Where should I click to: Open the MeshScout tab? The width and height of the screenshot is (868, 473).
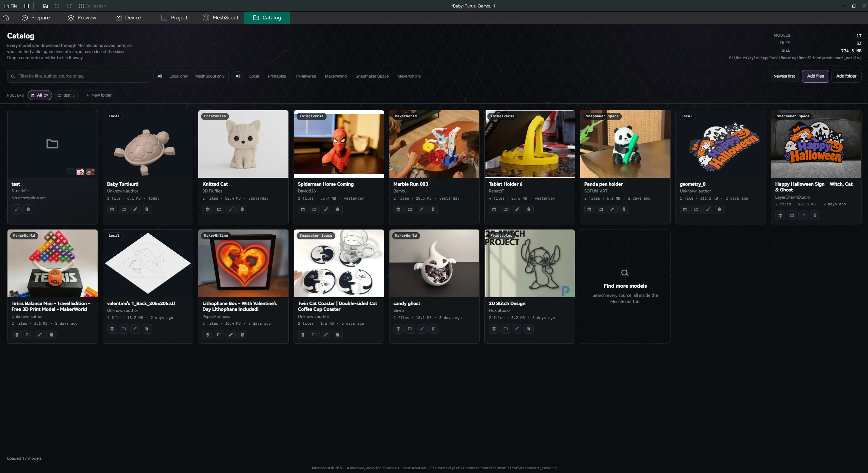(221, 18)
